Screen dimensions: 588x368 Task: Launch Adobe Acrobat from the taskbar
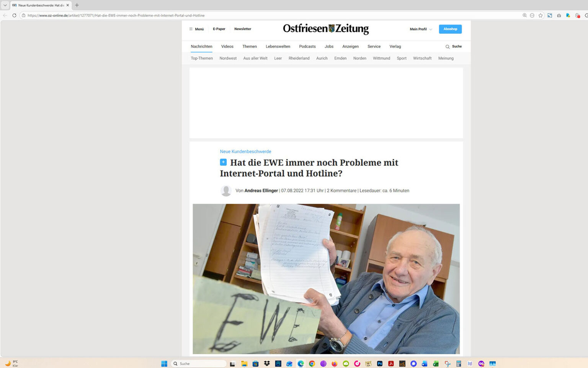tap(391, 363)
